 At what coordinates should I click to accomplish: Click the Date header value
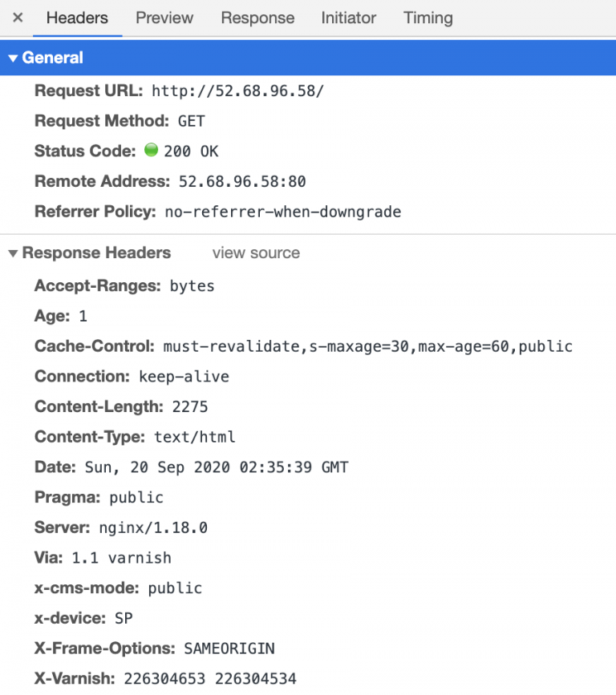click(x=217, y=467)
